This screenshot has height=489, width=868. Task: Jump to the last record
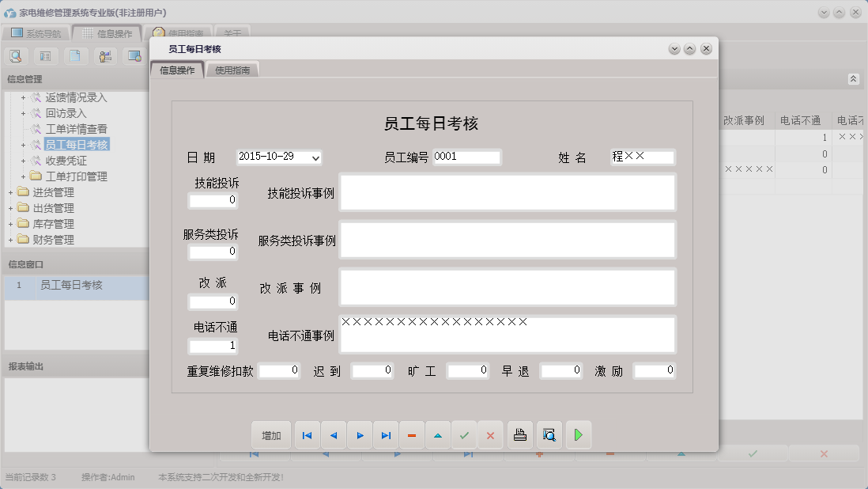(386, 434)
